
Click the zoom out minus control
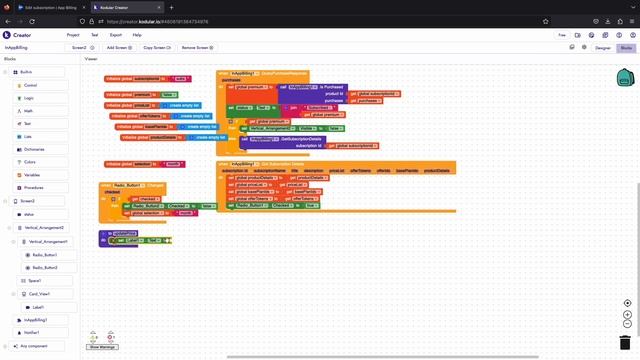click(627, 324)
